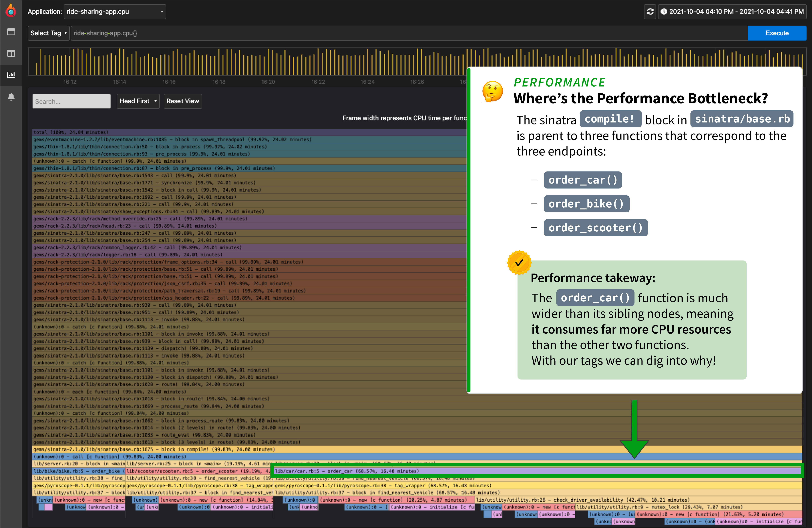Open the single view sidebar icon
The height and width of the screenshot is (528, 812).
(11, 32)
